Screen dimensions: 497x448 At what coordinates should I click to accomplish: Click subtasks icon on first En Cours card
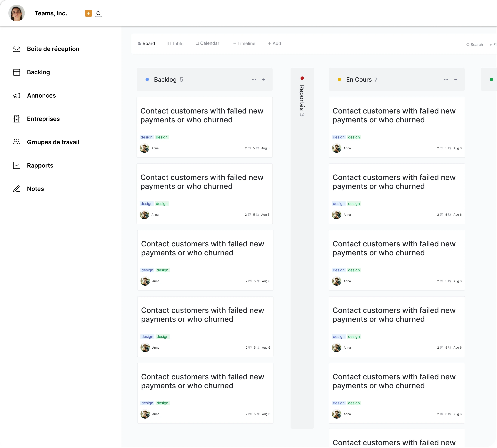click(x=450, y=148)
